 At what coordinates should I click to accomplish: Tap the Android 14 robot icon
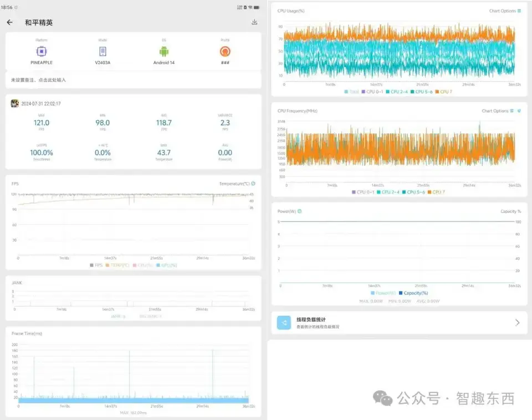coord(164,51)
